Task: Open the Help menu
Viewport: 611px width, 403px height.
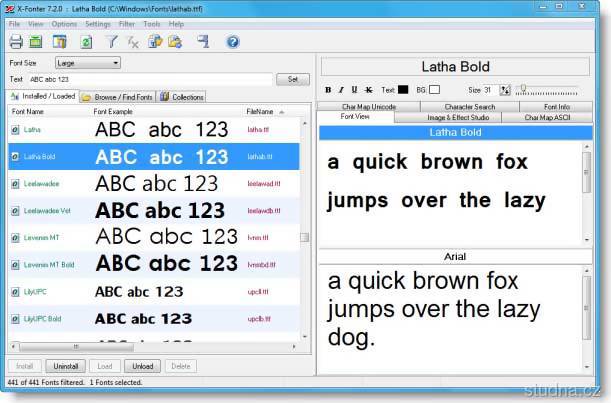Action: [176, 24]
